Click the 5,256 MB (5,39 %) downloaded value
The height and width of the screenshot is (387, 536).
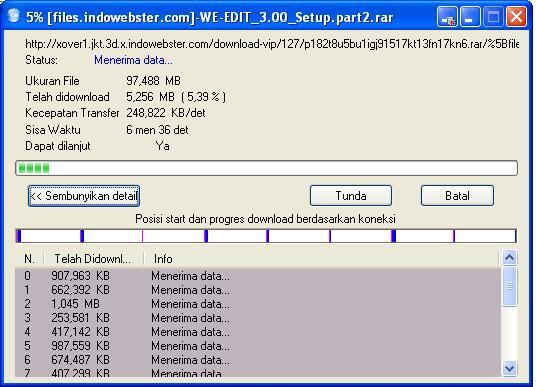[x=176, y=97]
